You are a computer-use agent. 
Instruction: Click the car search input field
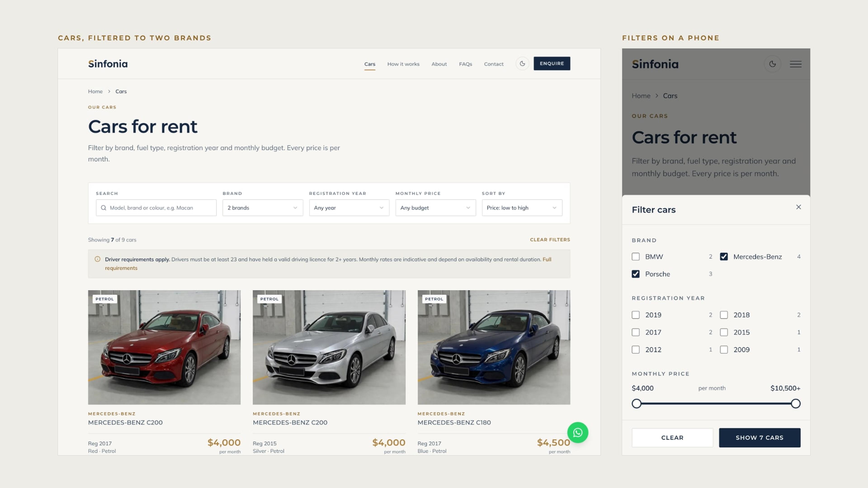point(156,208)
